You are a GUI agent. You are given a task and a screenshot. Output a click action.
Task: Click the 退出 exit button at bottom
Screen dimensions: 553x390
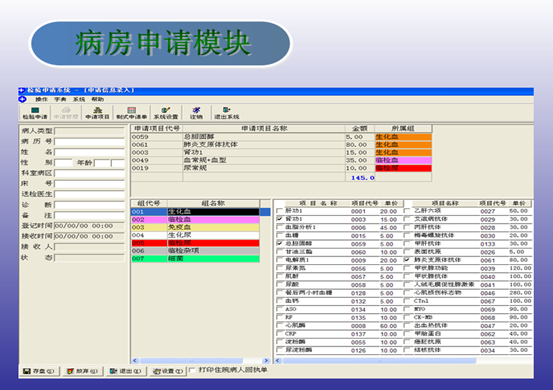coord(126,371)
